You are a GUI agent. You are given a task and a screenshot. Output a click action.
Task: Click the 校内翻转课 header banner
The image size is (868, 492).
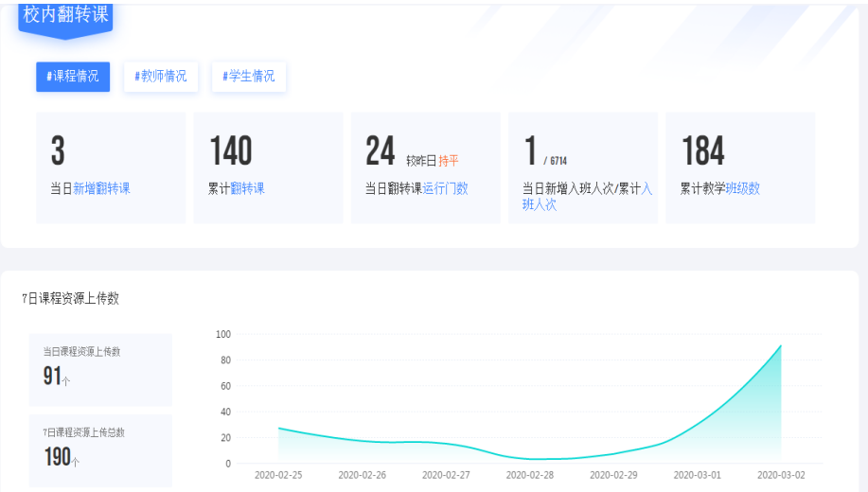point(65,16)
